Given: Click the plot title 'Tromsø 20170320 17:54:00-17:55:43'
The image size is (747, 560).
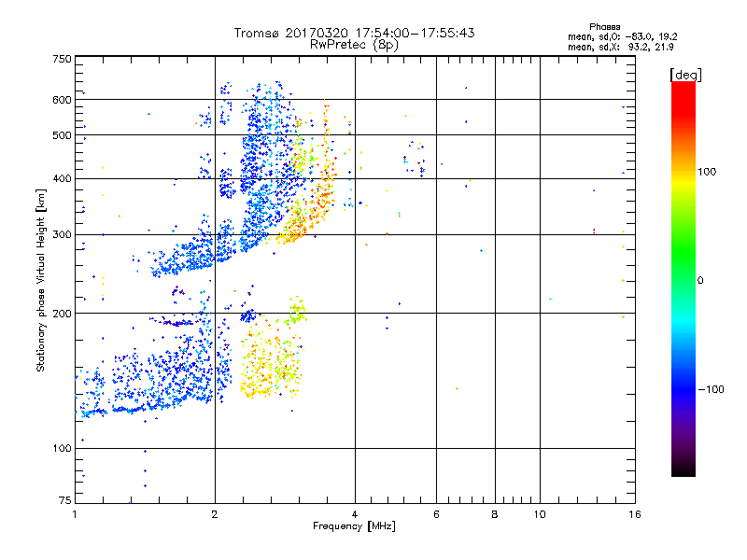Looking at the screenshot, I should tap(354, 33).
